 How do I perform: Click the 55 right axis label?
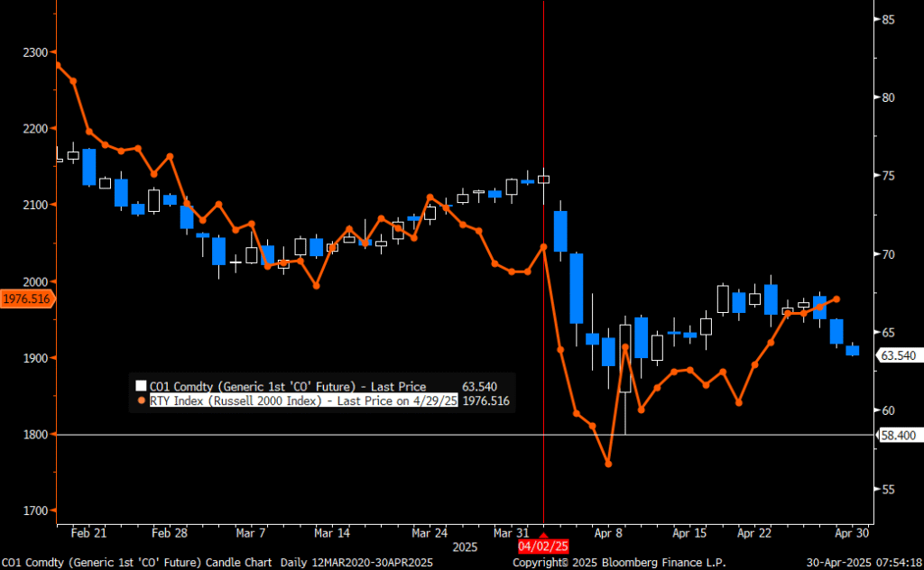click(888, 490)
